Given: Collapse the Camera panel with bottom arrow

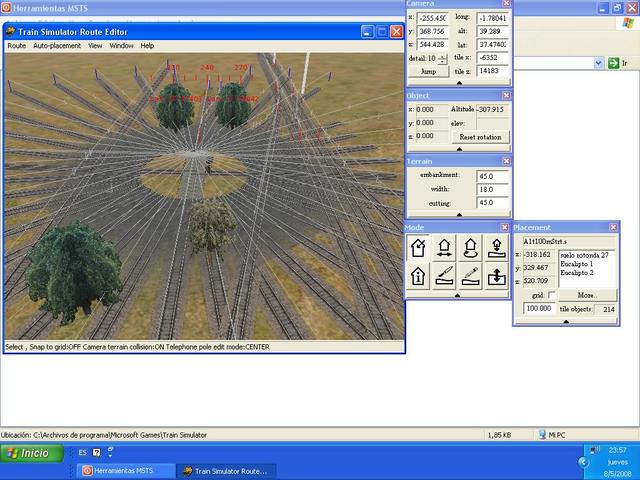Looking at the screenshot, I should pos(459,82).
